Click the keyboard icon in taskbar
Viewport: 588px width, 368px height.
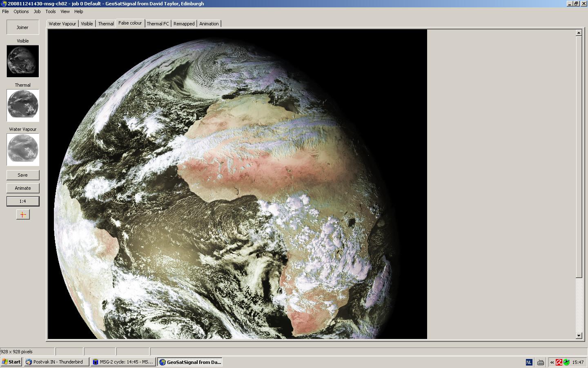541,362
